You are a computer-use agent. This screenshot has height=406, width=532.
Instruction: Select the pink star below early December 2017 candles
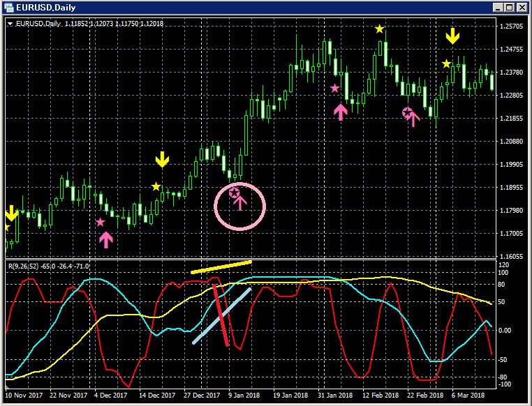(x=100, y=223)
